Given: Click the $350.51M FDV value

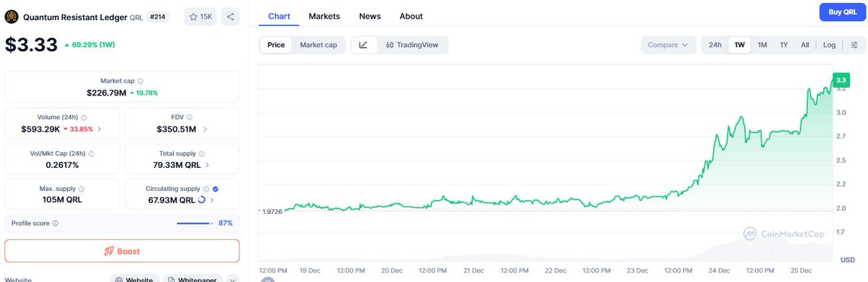Looking at the screenshot, I should [x=177, y=129].
